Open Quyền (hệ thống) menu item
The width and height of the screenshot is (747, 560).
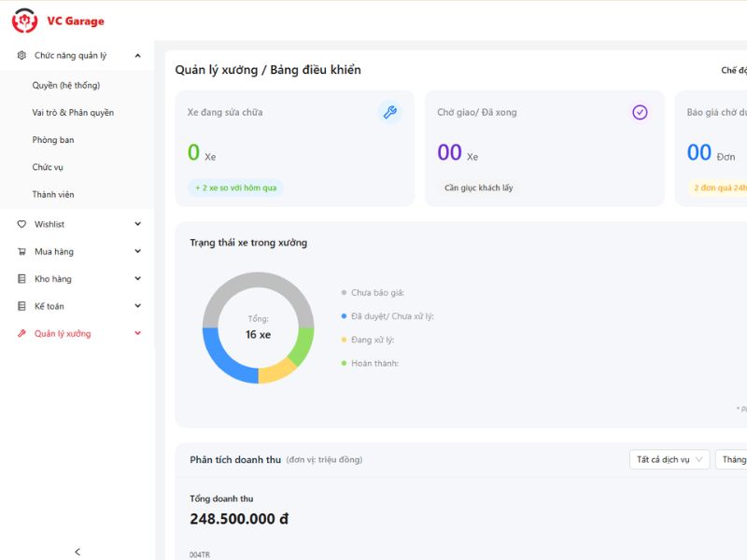click(66, 85)
